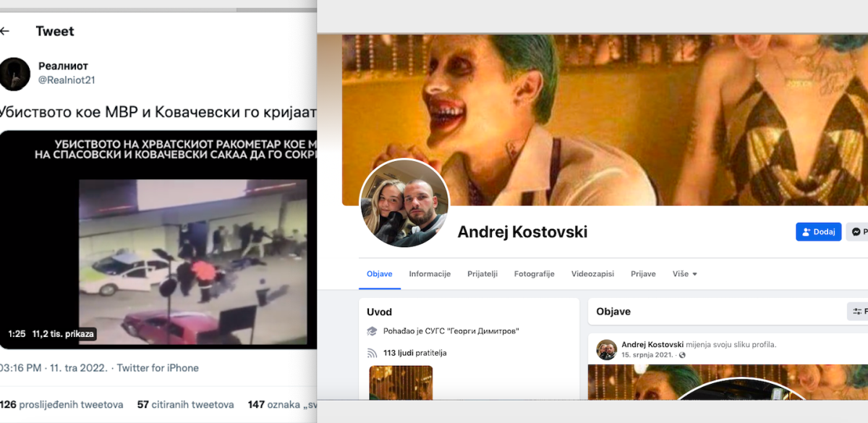This screenshot has width=868, height=423.
Task: Open the post date 15. srpnja 2021.
Action: pyautogui.click(x=647, y=355)
